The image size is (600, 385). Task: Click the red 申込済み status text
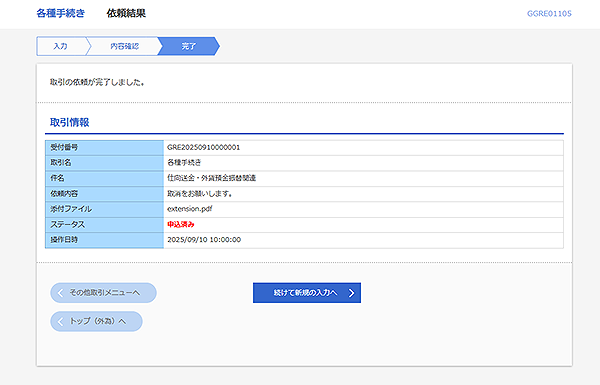pos(181,224)
